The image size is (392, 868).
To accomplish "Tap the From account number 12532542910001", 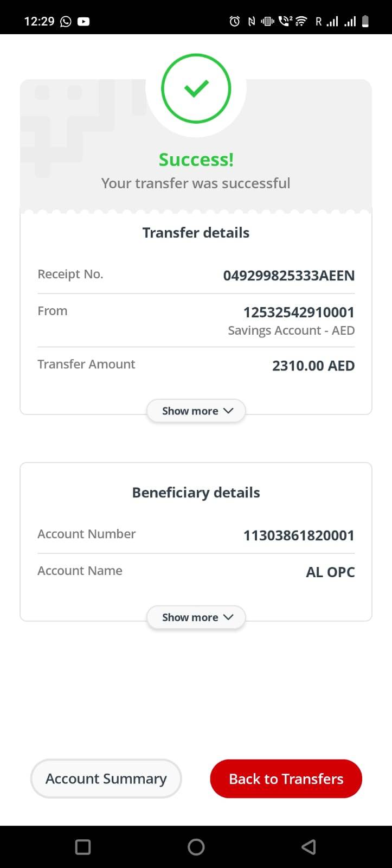I will tap(298, 312).
